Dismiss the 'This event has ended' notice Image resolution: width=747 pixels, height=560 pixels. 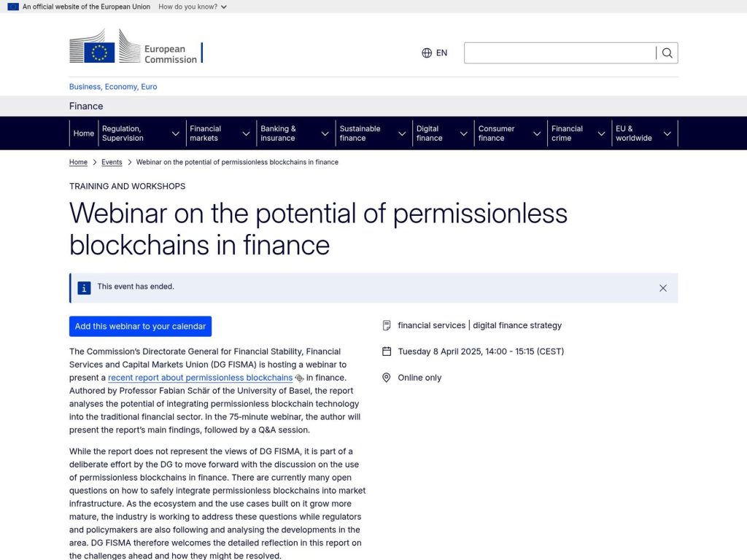click(x=662, y=287)
